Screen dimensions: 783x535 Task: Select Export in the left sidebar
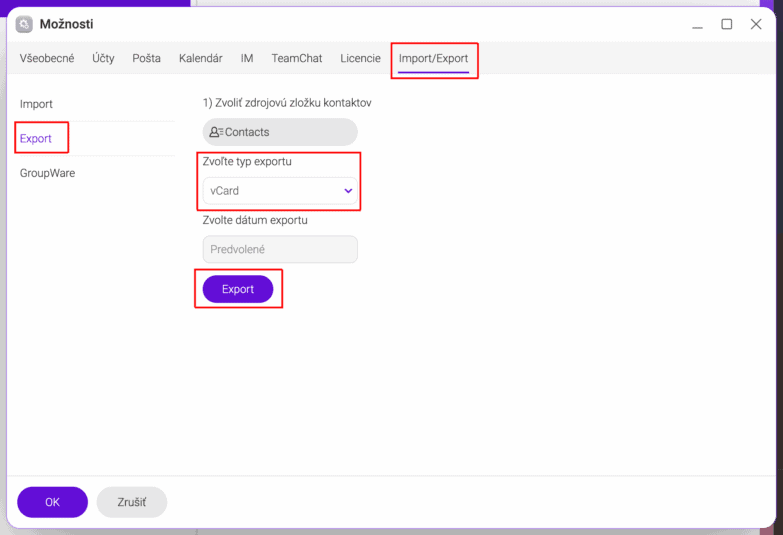(36, 139)
